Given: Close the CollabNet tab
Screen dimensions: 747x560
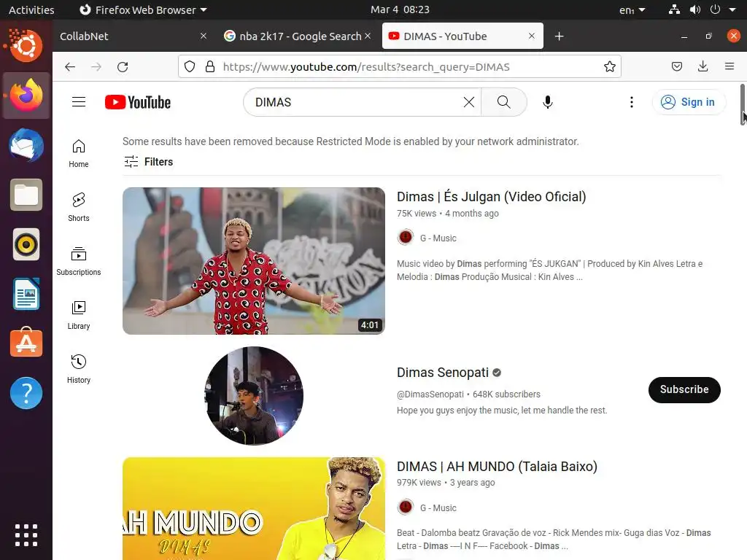Looking at the screenshot, I should click(204, 36).
